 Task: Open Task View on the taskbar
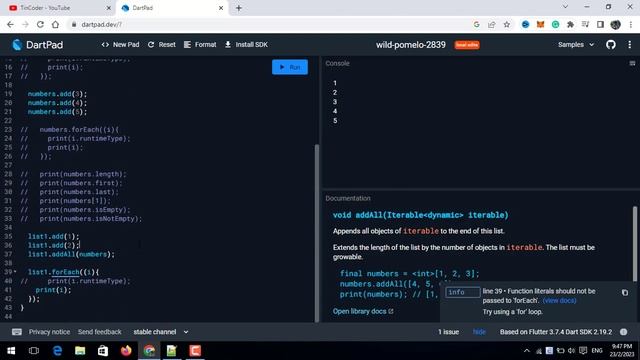click(x=34, y=351)
